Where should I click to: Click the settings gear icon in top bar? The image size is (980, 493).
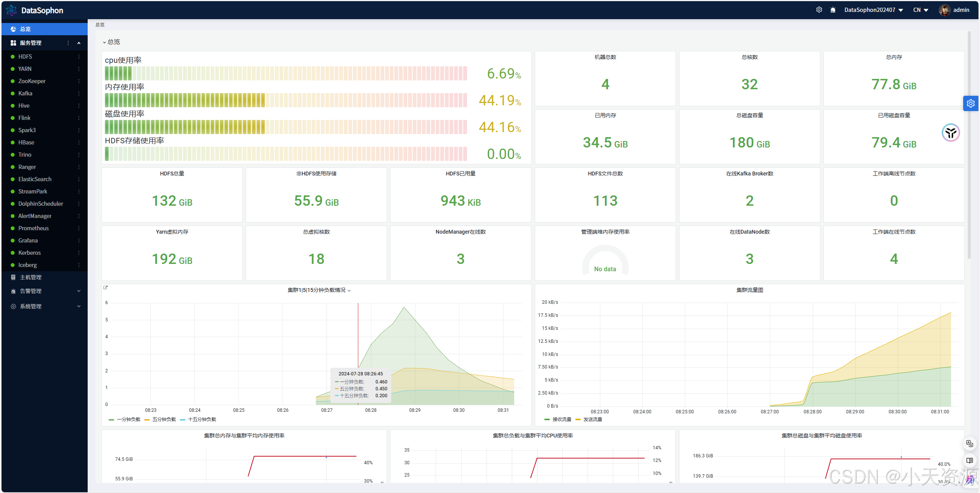[x=819, y=10]
